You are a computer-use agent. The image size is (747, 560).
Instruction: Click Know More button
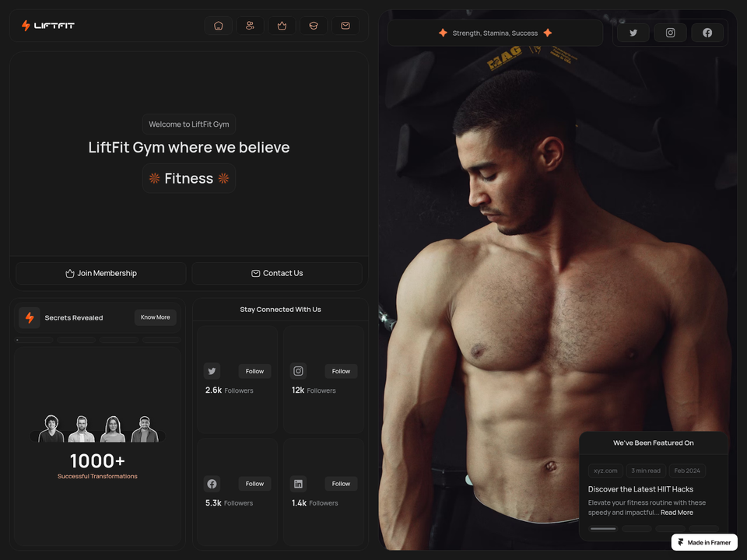[x=156, y=317]
